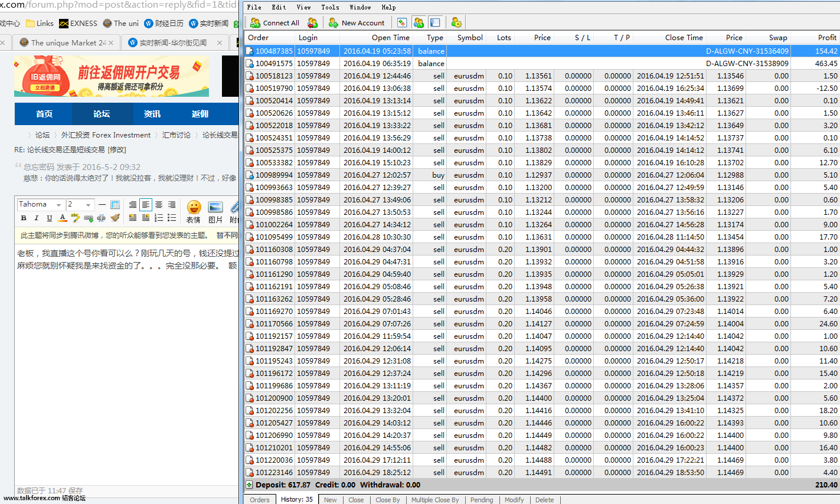Click the New button at bottom bar
This screenshot has height=504, width=840.
pos(330,499)
